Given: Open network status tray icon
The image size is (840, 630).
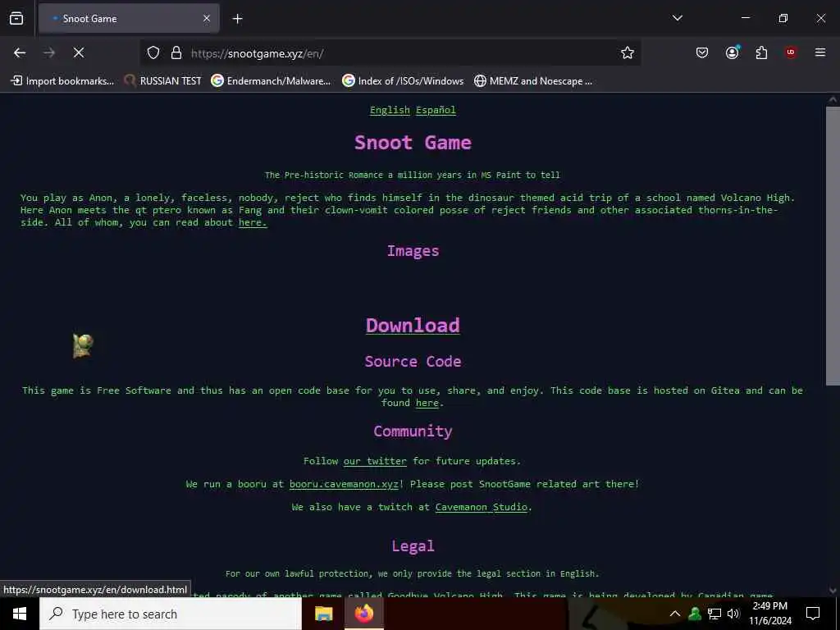Looking at the screenshot, I should pos(714,614).
